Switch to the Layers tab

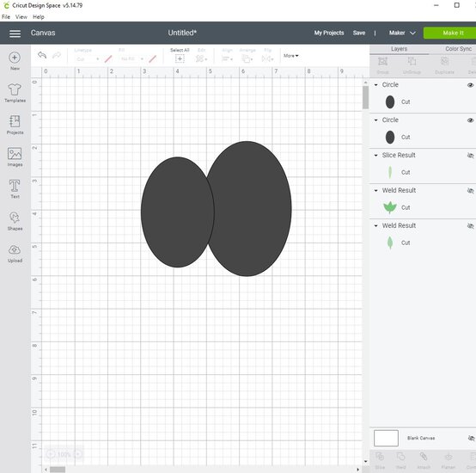pyautogui.click(x=399, y=49)
